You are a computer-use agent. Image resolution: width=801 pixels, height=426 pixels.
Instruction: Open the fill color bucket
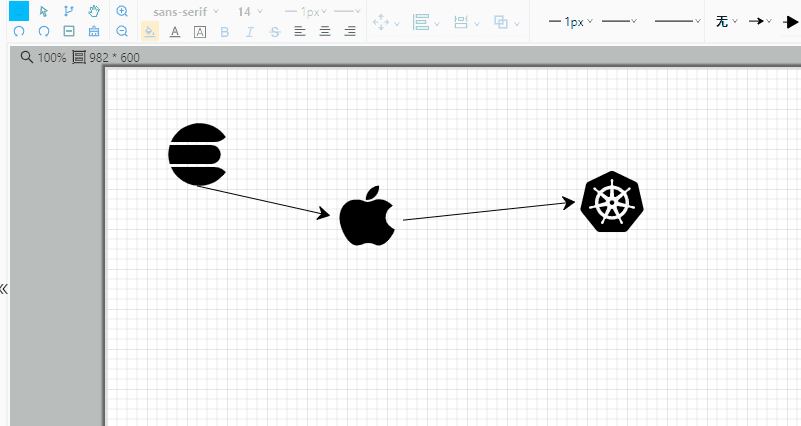pyautogui.click(x=150, y=32)
